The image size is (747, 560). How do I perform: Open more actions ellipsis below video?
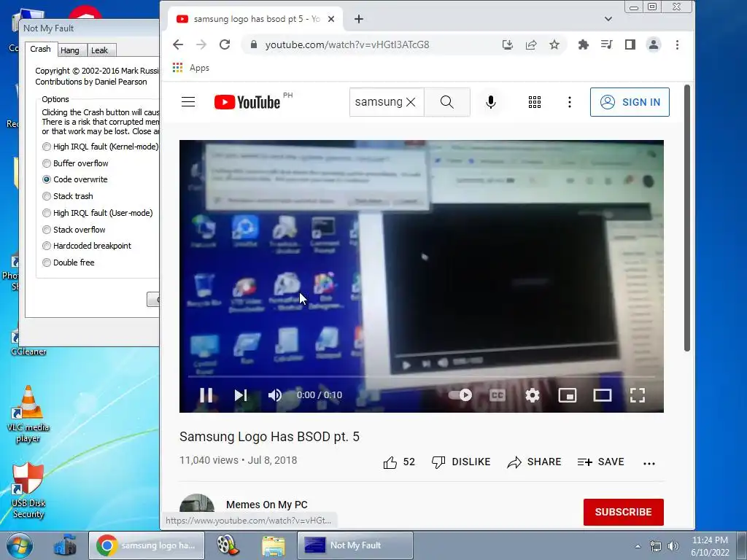pyautogui.click(x=649, y=463)
